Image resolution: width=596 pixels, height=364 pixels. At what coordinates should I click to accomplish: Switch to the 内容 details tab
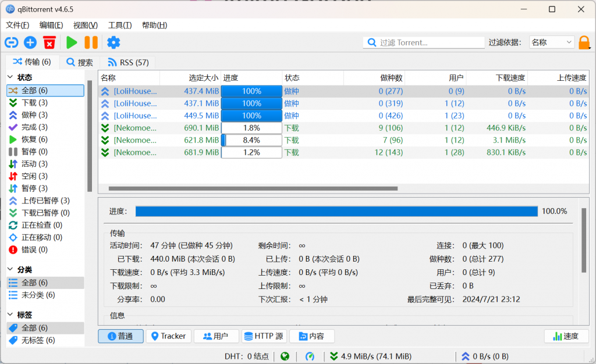click(x=312, y=336)
